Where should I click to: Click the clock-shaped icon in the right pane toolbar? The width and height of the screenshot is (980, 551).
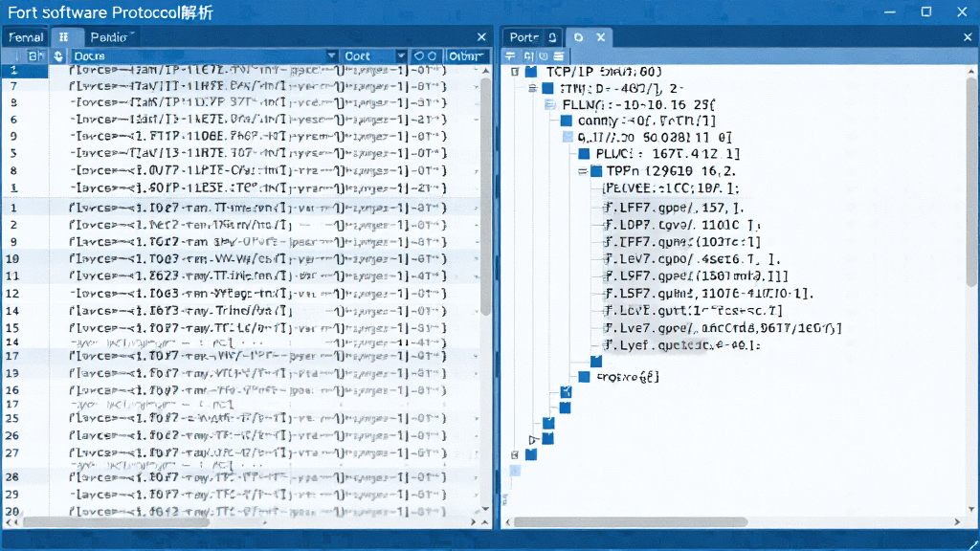click(x=544, y=56)
